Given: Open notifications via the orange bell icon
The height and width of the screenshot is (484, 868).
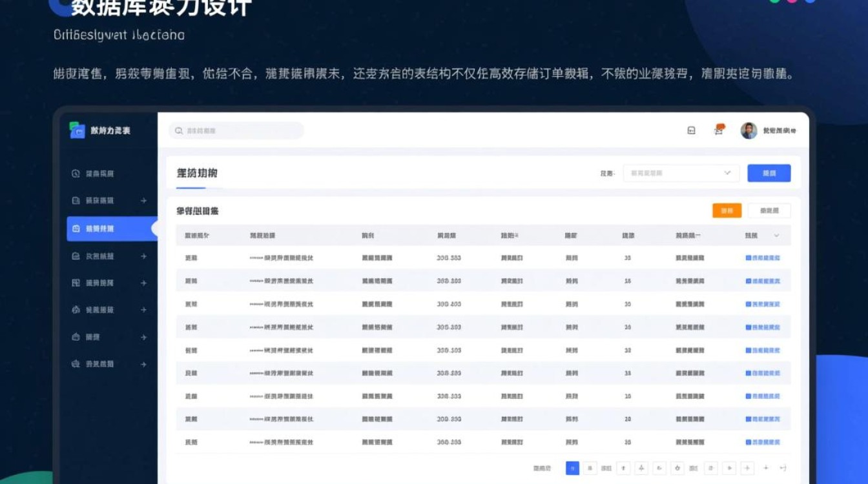Looking at the screenshot, I should click(x=718, y=130).
